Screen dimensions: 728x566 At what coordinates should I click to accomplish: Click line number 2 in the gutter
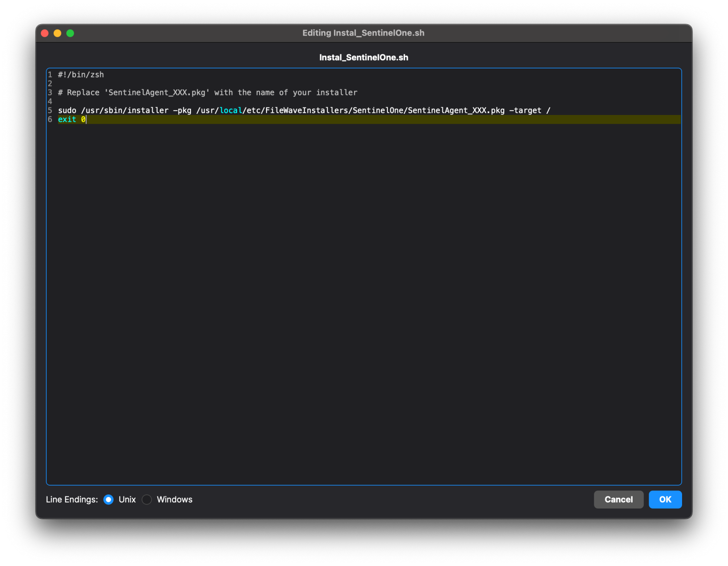(x=50, y=84)
